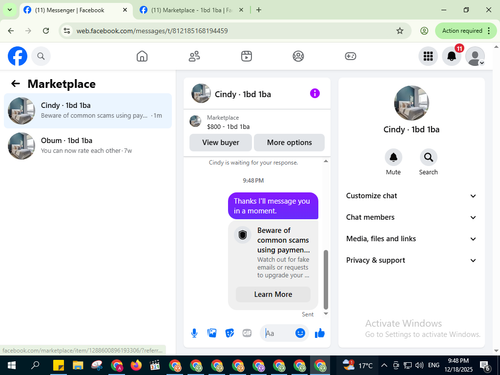Open Chrome profile icon
Screen dimensions: 500x375
424,31
